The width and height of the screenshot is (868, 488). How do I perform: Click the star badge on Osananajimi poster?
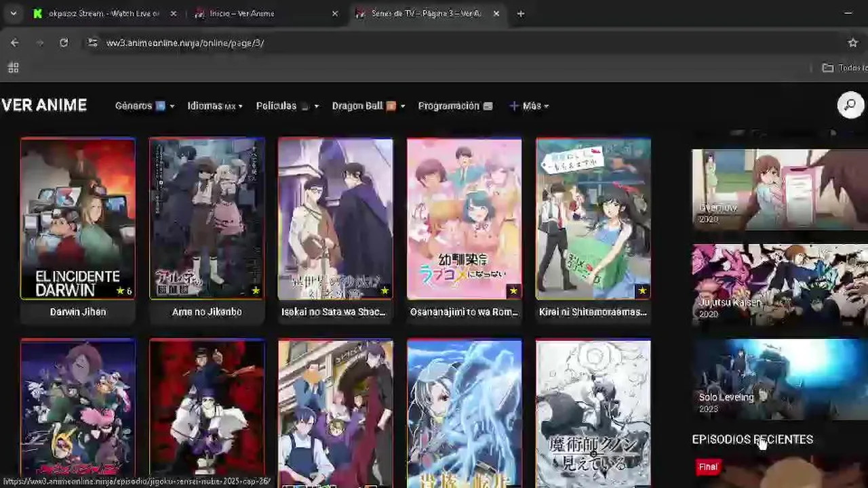click(513, 291)
